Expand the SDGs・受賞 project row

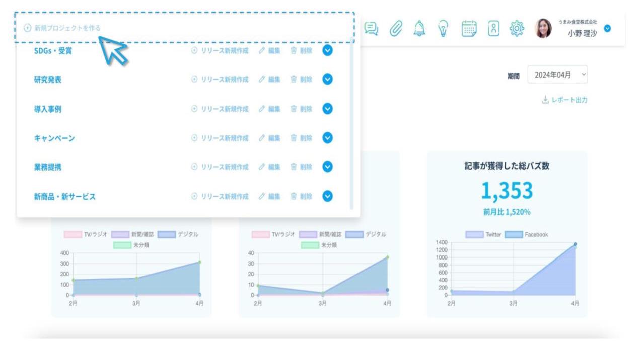pyautogui.click(x=327, y=51)
